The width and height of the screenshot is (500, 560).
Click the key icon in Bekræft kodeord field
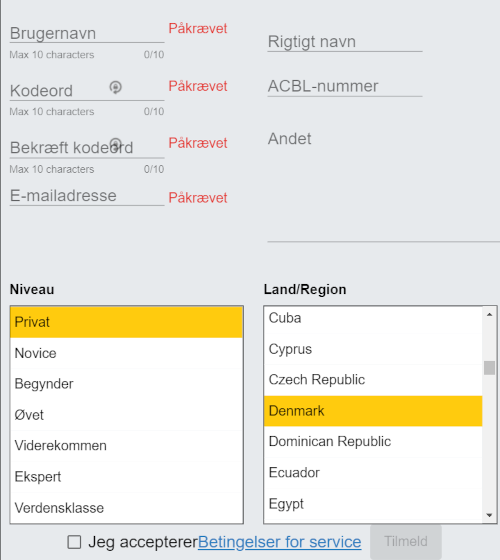coord(115,144)
